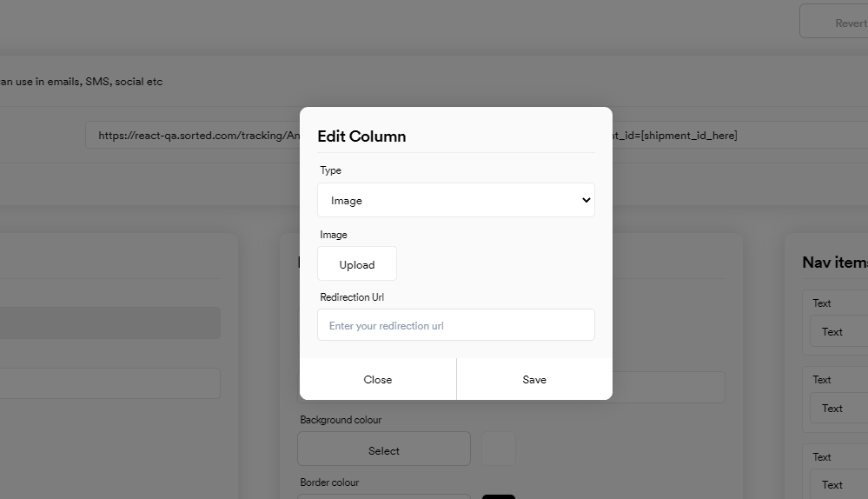Click the input field right of Save
The width and height of the screenshot is (868, 499).
668,388
